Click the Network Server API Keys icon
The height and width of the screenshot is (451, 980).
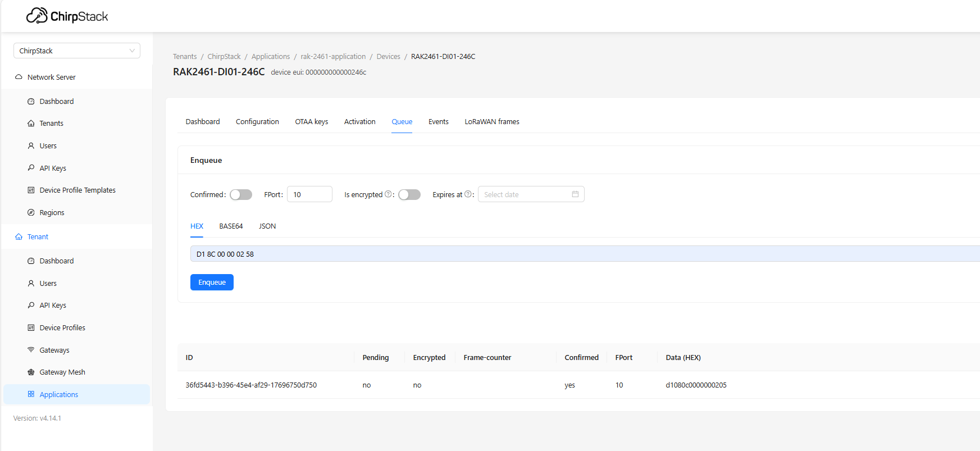[x=31, y=168]
